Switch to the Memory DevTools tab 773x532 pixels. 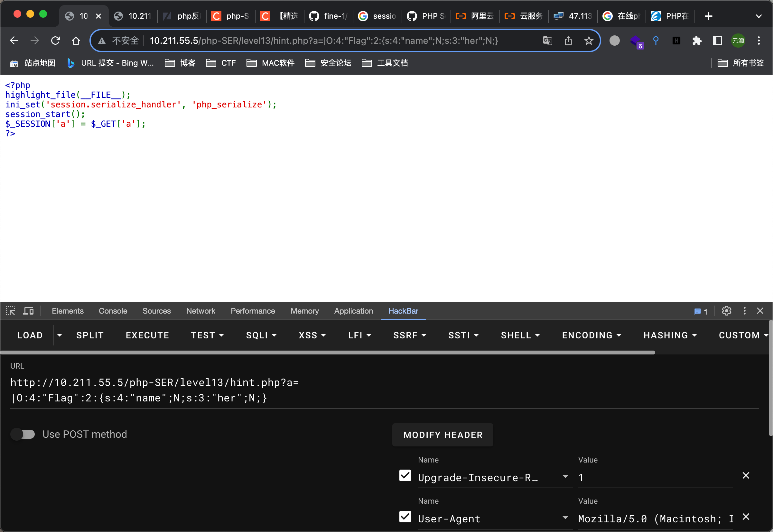(305, 311)
